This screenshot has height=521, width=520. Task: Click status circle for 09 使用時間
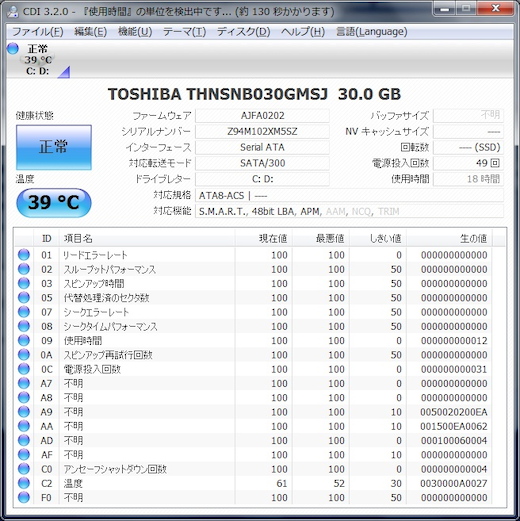24,340
